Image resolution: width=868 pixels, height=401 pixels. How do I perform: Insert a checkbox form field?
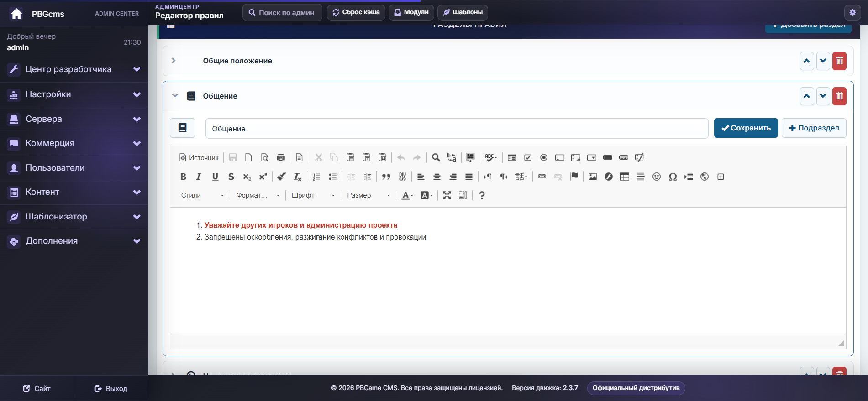pyautogui.click(x=528, y=158)
